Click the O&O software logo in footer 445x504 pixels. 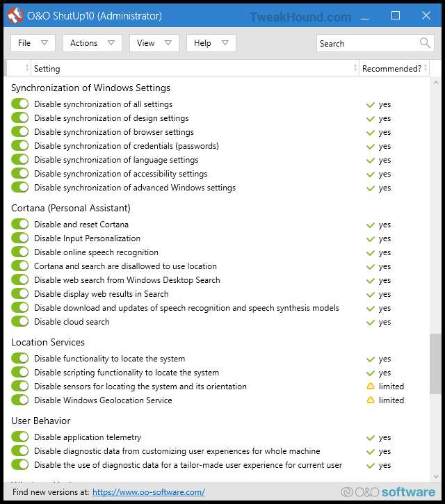tap(388, 492)
